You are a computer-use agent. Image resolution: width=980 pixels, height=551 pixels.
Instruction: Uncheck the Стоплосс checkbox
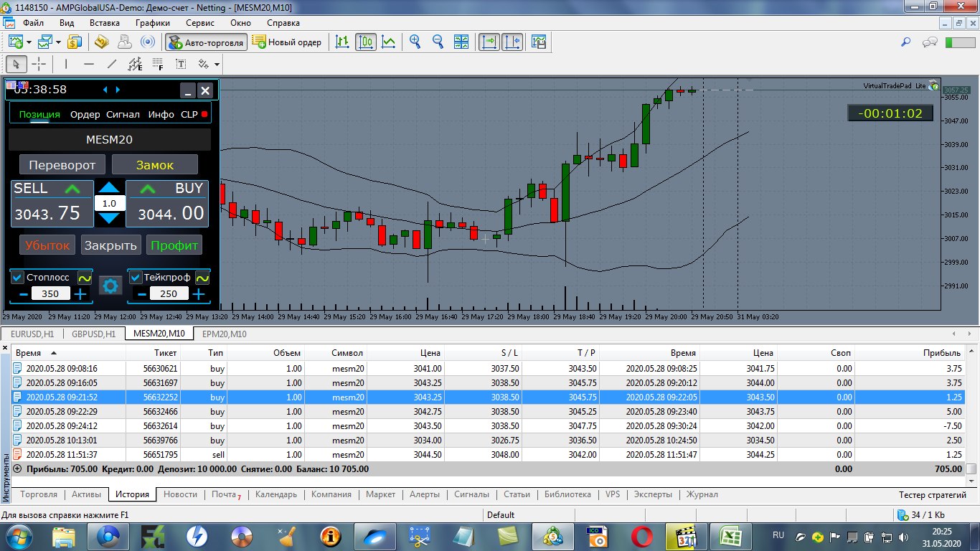pos(18,277)
